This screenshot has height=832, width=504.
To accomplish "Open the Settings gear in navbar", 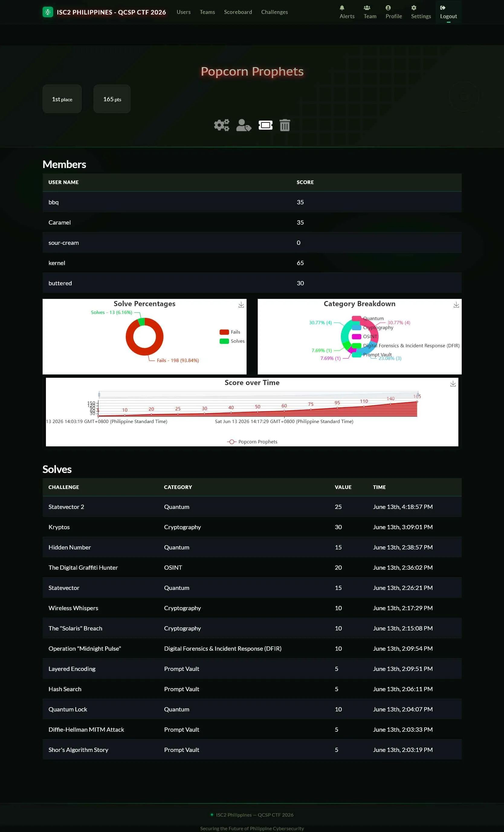I will point(414,8).
